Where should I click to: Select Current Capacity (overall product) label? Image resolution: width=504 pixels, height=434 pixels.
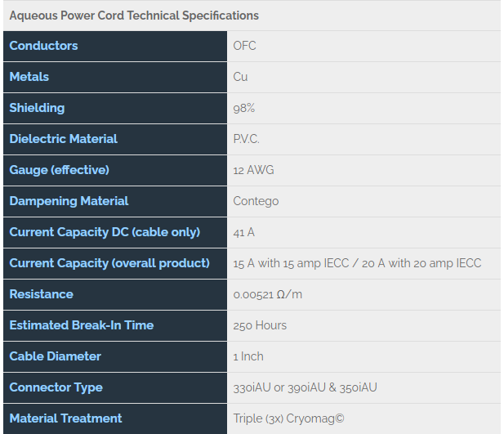(109, 263)
